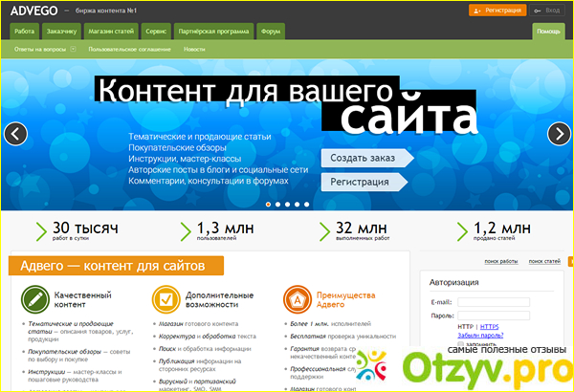Open the 'Забыли пароль?' link
Viewport: 574px width, 392px height.
click(x=479, y=336)
